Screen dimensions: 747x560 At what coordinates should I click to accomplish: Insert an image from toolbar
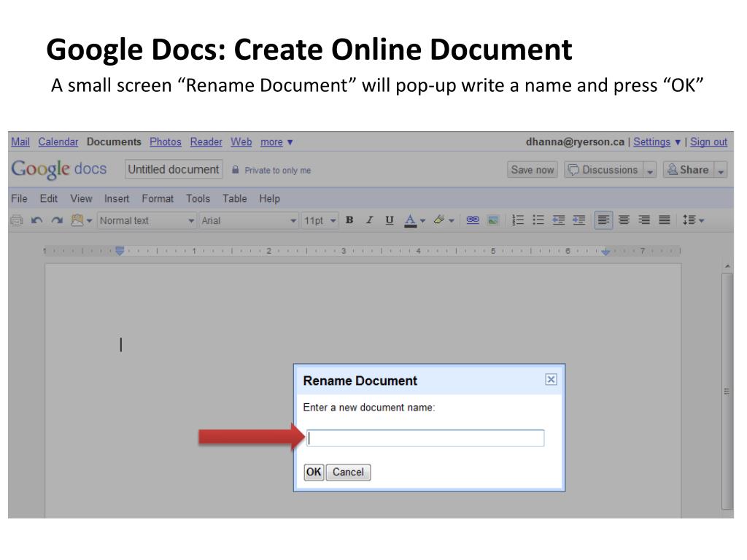(x=493, y=220)
